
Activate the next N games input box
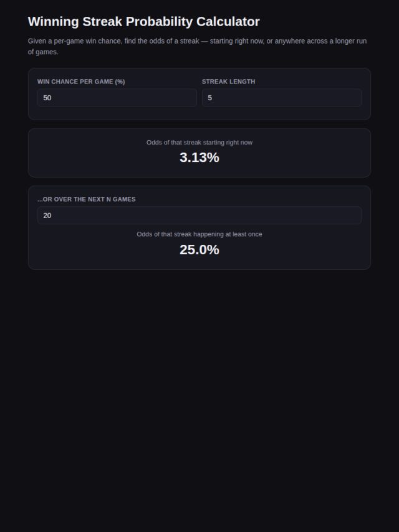[x=199, y=215]
